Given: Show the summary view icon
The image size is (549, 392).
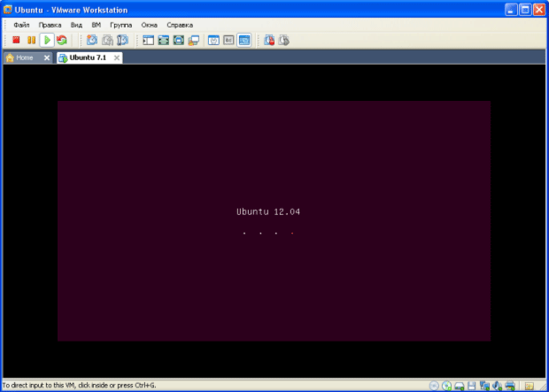Looking at the screenshot, I should click(x=213, y=40).
